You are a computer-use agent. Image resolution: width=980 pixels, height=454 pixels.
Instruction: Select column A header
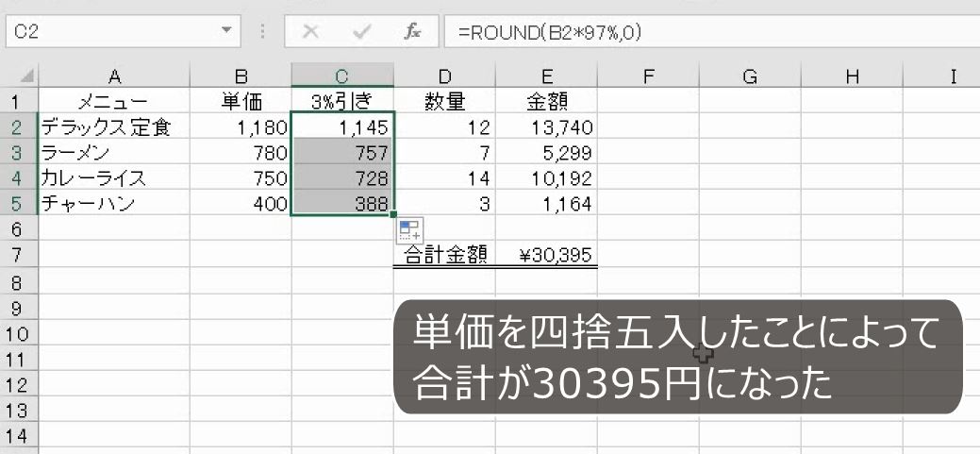click(x=114, y=76)
